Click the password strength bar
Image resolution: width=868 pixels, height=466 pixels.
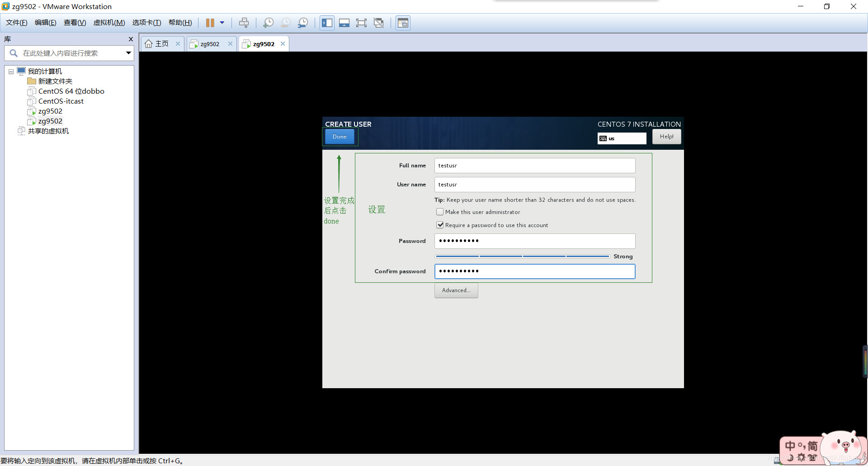[x=522, y=257]
